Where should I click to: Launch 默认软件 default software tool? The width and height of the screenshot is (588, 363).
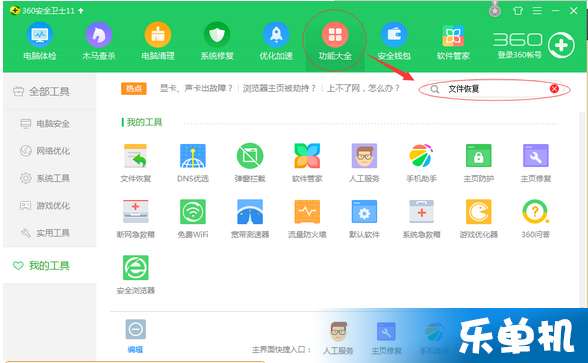[x=364, y=212]
